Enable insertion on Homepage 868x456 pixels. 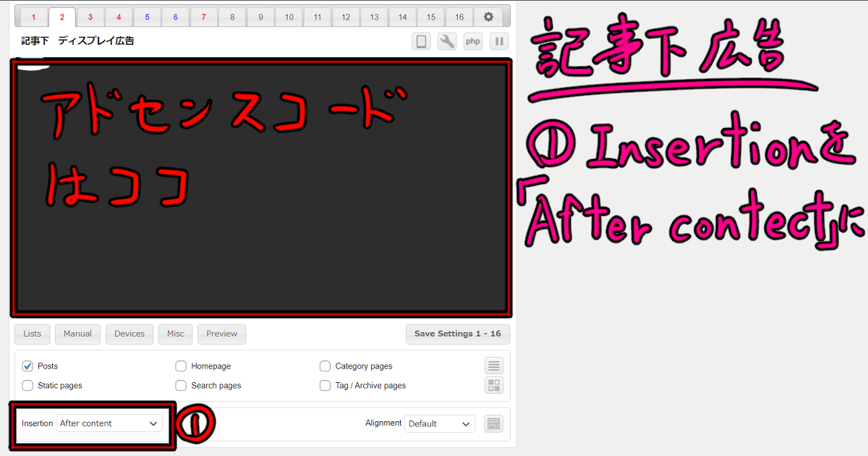pyautogui.click(x=180, y=366)
